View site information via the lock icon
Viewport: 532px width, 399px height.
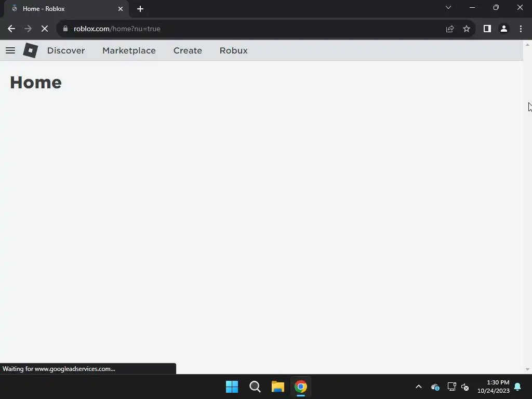point(65,29)
